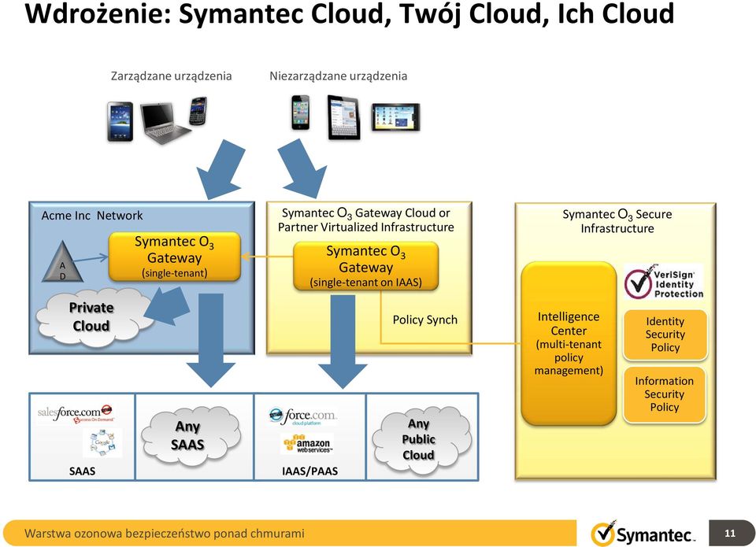Screen dimensions: 756x547
Task: Click the Gateway (single-tenant on IAAS) box
Action: (366, 267)
